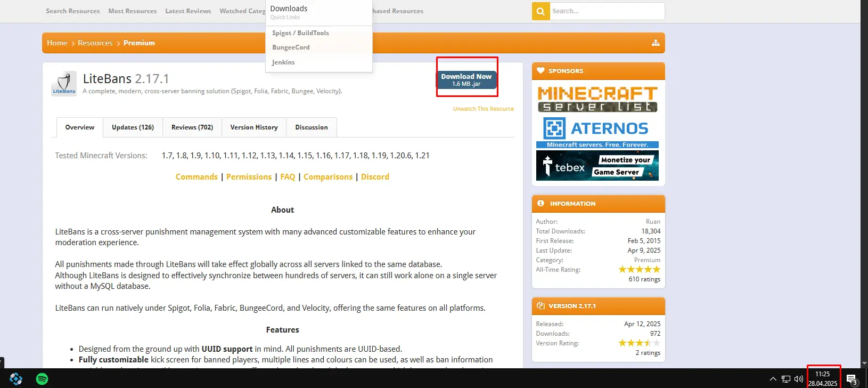Click the SPONSORS panel header
Viewport: 868px width, 388px height.
[598, 71]
